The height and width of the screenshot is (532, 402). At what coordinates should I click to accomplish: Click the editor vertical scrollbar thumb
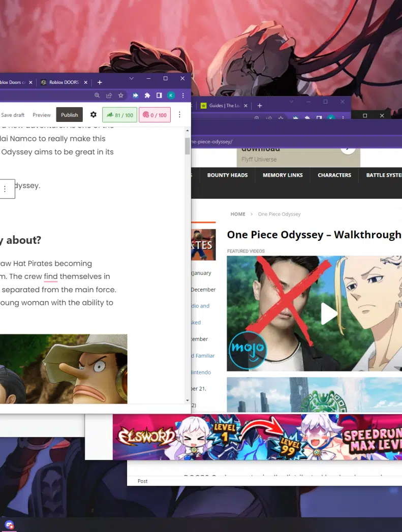(x=188, y=146)
